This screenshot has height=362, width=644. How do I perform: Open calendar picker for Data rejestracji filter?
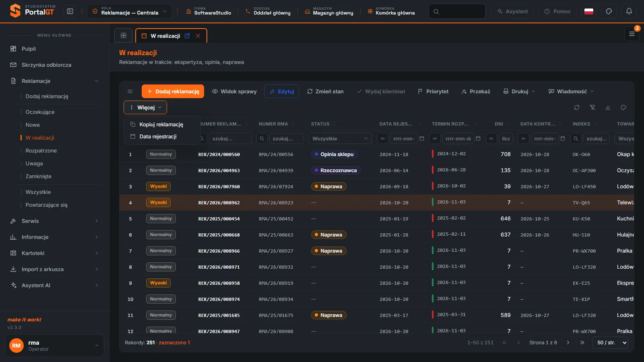[x=422, y=138]
